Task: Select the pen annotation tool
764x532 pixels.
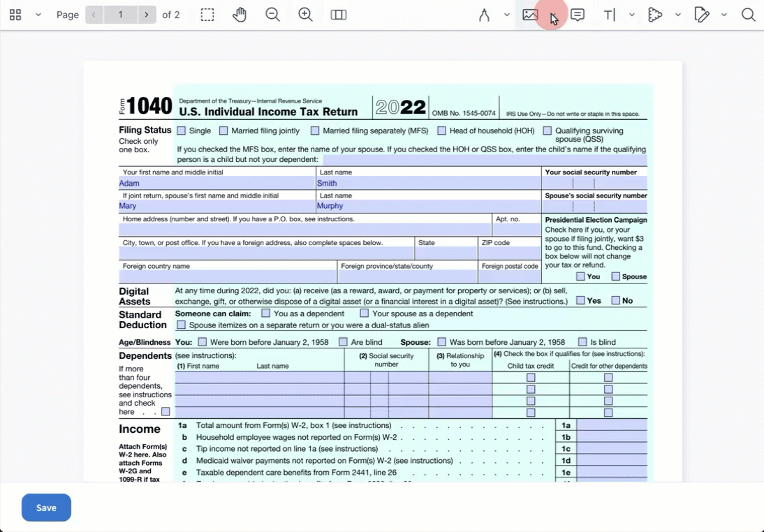Action: pyautogui.click(x=484, y=15)
